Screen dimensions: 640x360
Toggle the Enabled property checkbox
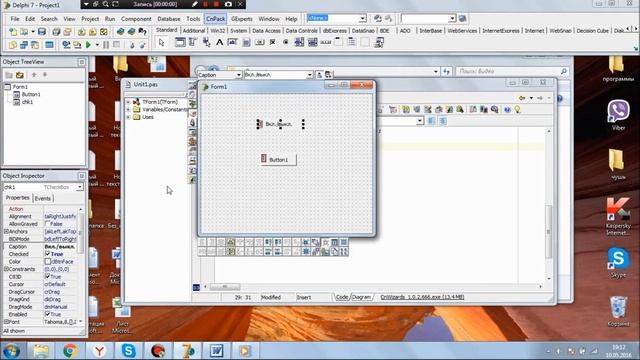coord(48,314)
